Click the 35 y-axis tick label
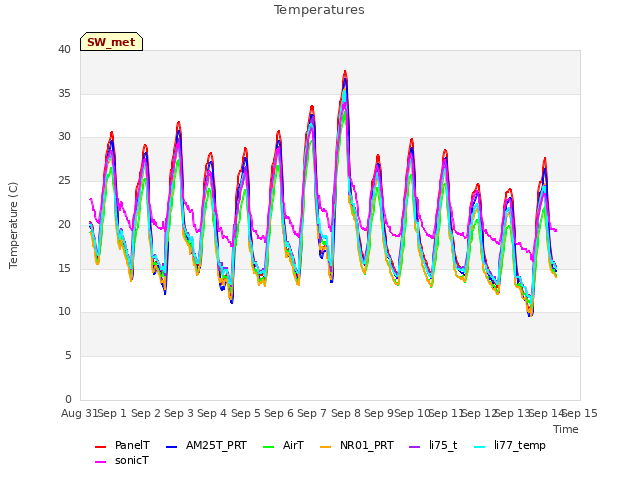640x480 pixels. (64, 93)
